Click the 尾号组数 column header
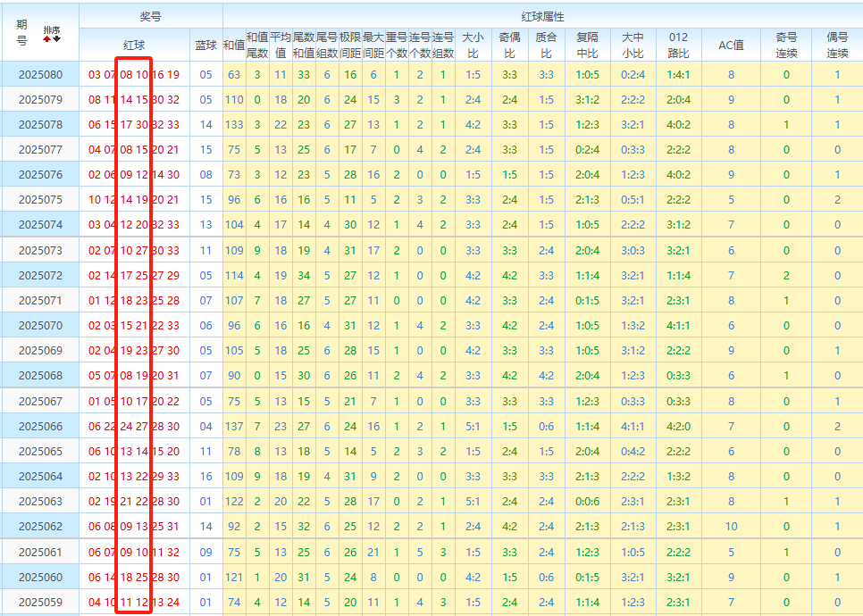The height and width of the screenshot is (616, 863). tap(327, 46)
